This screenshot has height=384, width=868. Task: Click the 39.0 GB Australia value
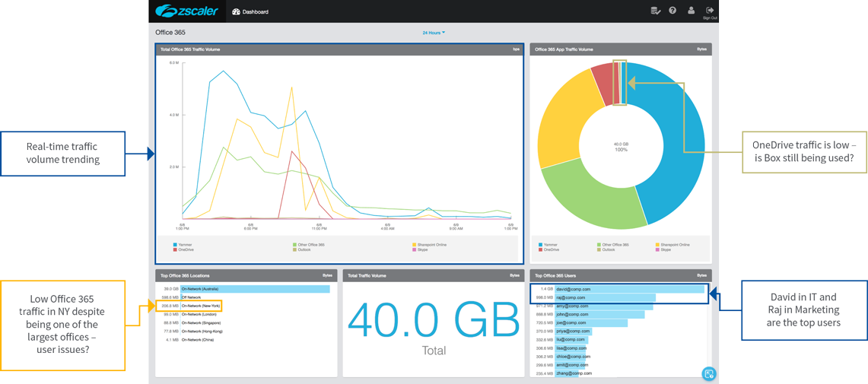tap(170, 289)
